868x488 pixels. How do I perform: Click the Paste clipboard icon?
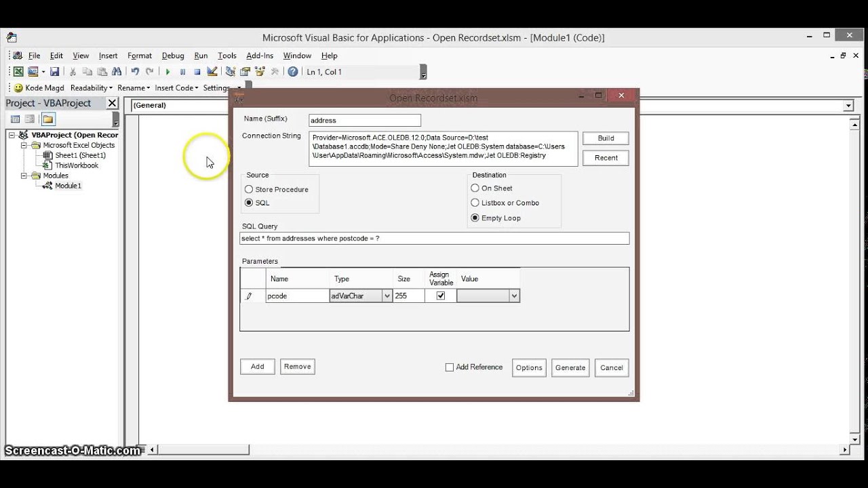(102, 71)
